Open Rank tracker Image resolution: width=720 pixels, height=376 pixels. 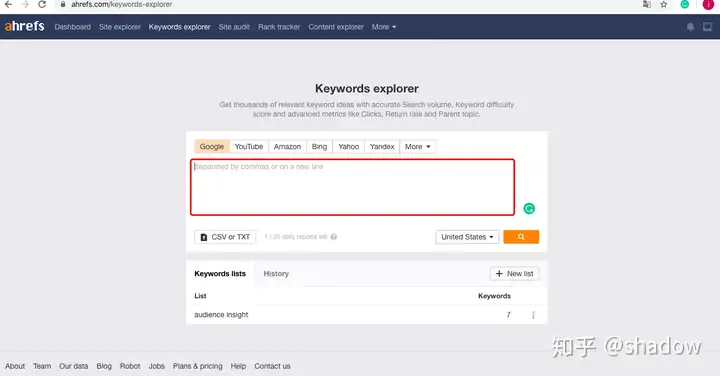(279, 27)
